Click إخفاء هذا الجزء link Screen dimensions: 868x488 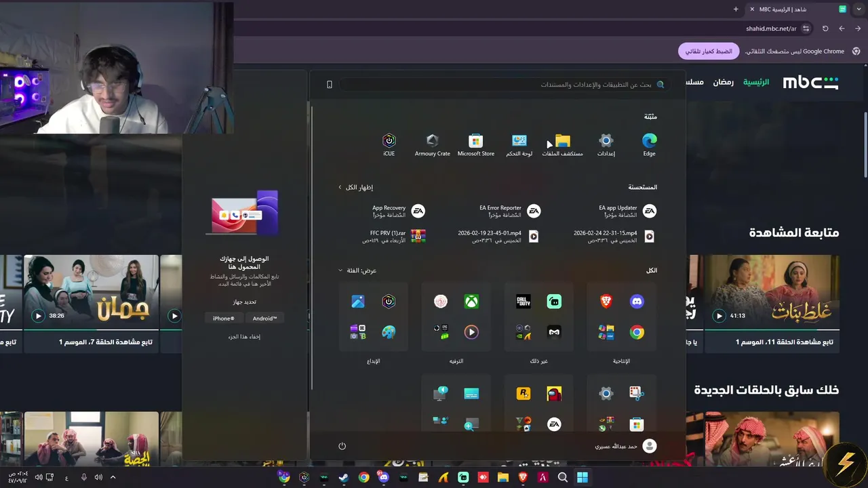click(244, 337)
